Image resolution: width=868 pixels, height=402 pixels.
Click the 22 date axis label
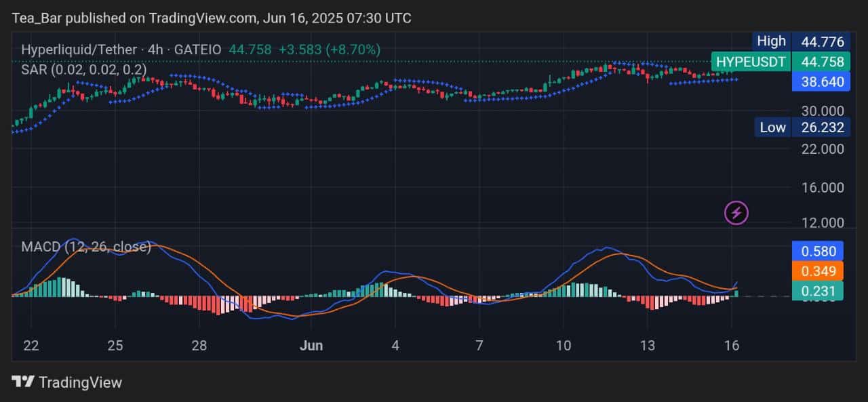(x=31, y=345)
